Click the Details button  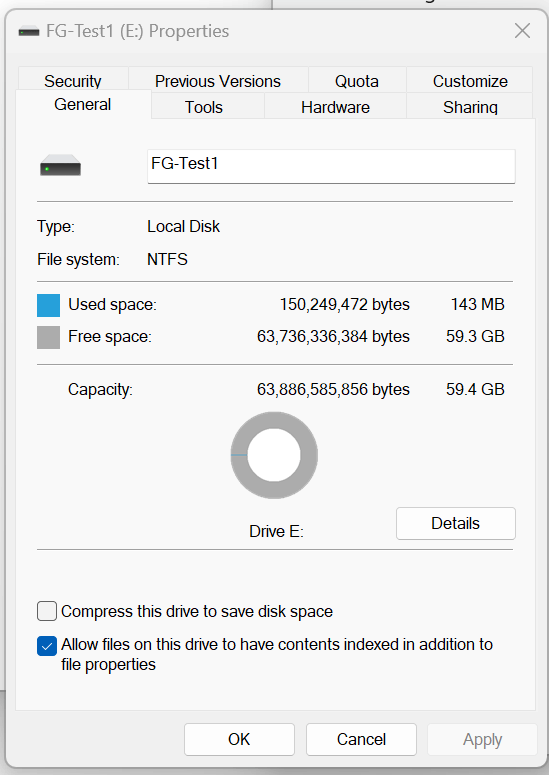456,523
